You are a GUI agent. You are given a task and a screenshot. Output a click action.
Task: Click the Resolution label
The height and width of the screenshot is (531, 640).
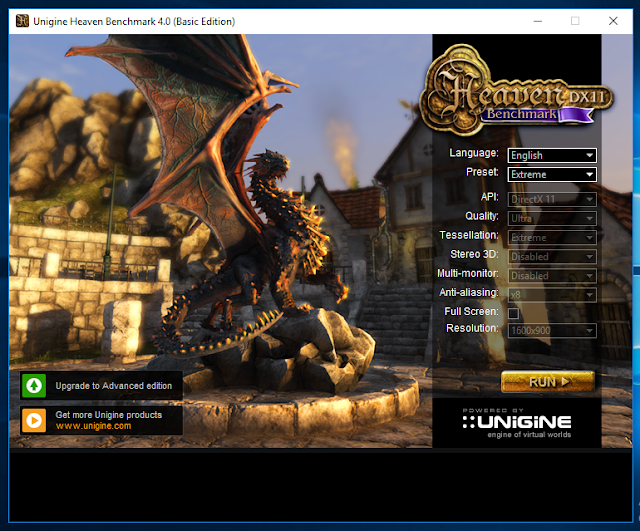[472, 328]
